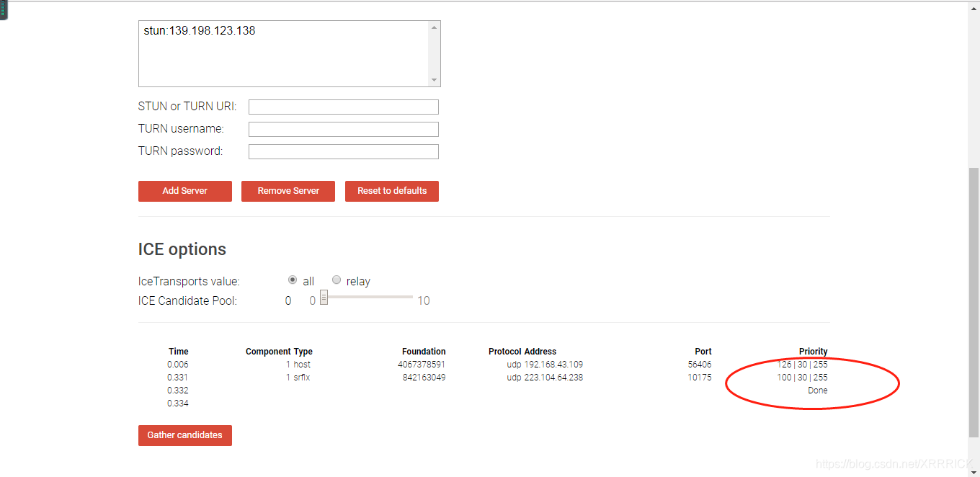Click foundation value 4067378591

click(422, 365)
